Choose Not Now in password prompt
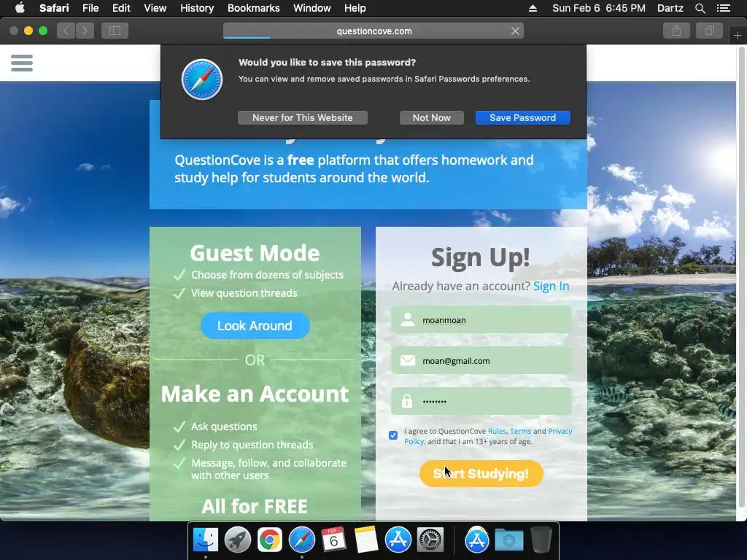Screen dimensions: 747x560 432,117
